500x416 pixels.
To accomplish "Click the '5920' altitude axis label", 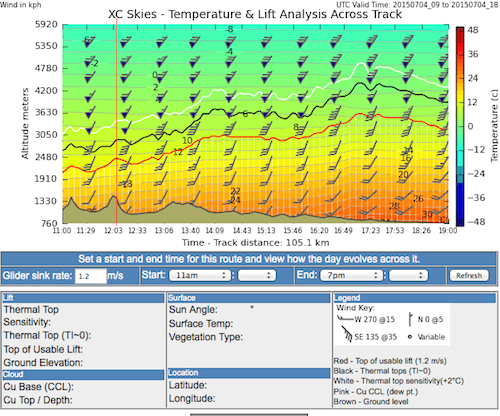I will (46, 25).
